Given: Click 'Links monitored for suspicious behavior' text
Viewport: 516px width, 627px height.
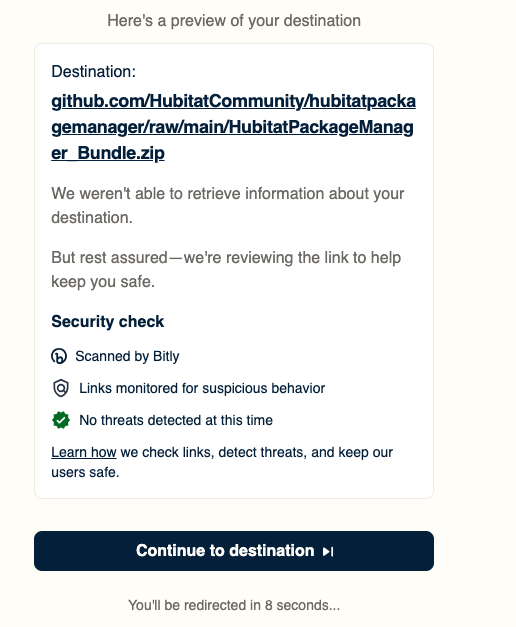Looking at the screenshot, I should tap(202, 388).
